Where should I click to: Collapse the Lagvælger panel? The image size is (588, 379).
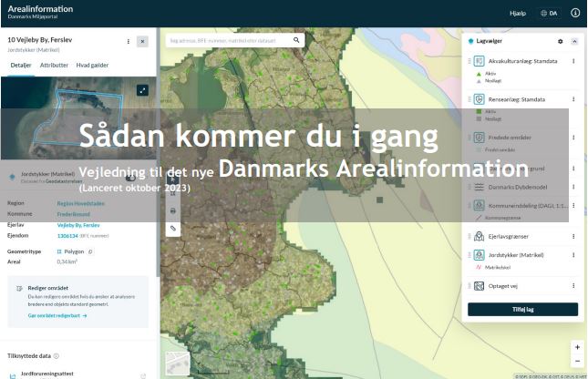click(x=574, y=41)
